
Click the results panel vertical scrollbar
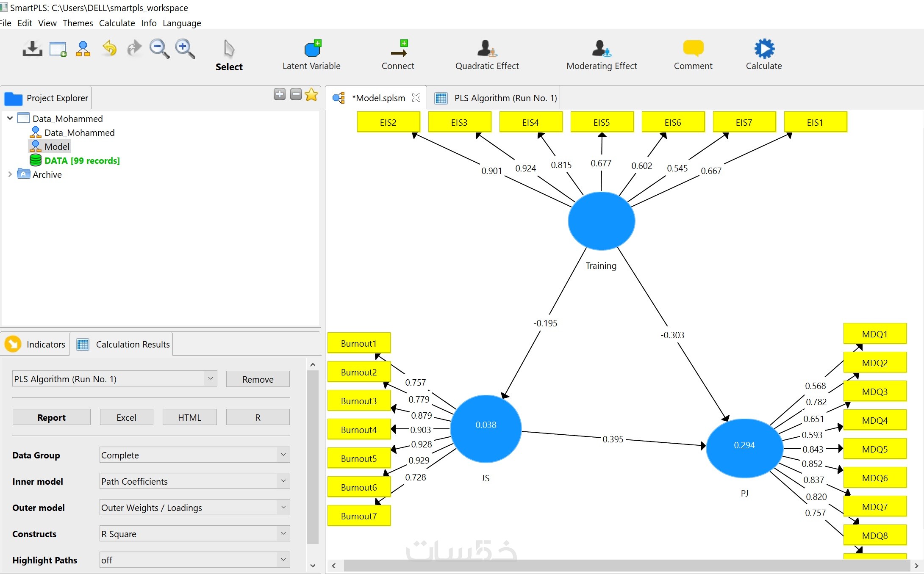coord(313,457)
